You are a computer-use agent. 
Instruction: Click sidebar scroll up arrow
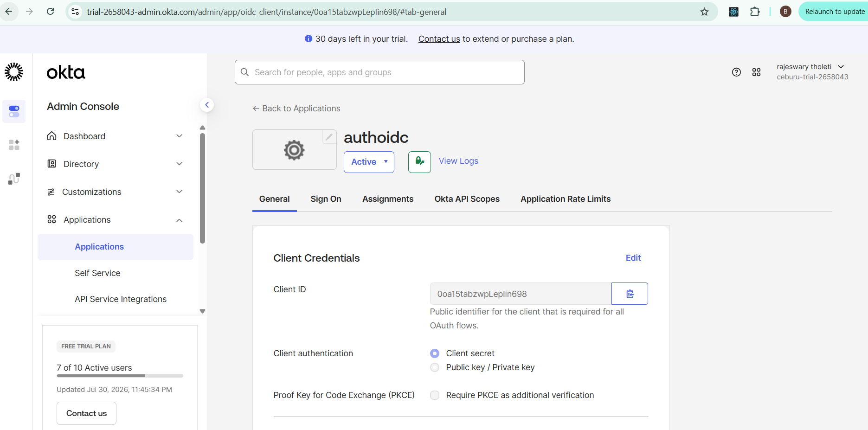pos(202,128)
